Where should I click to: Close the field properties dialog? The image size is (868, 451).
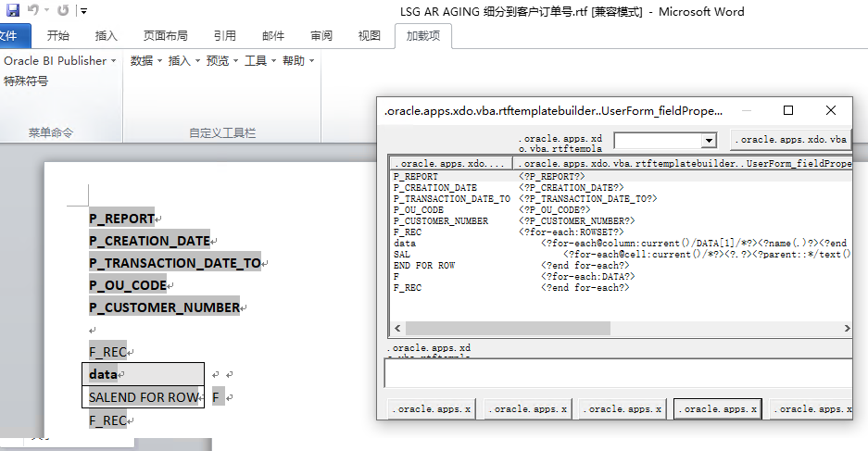[831, 110]
